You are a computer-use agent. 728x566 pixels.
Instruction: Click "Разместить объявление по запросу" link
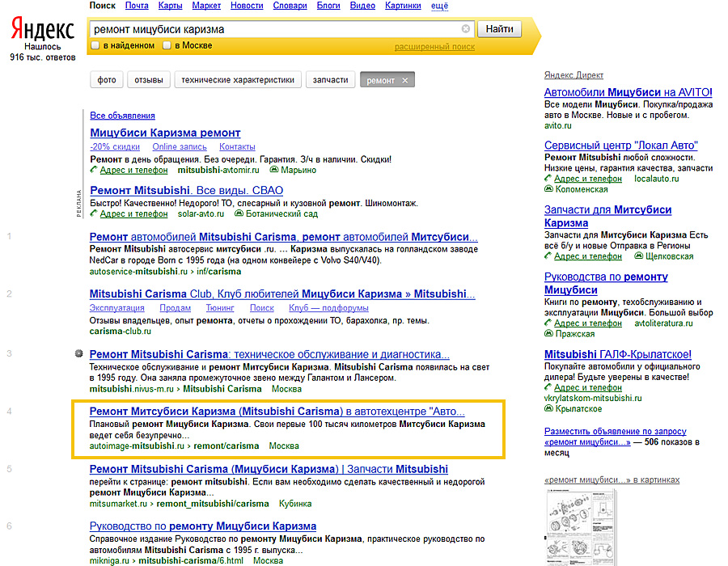[615, 437]
